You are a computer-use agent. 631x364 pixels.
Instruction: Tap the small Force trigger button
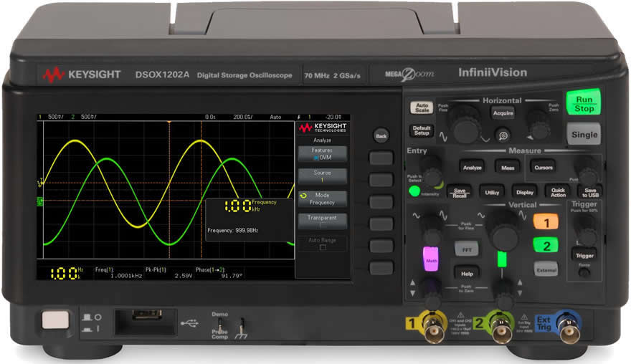[x=584, y=272]
